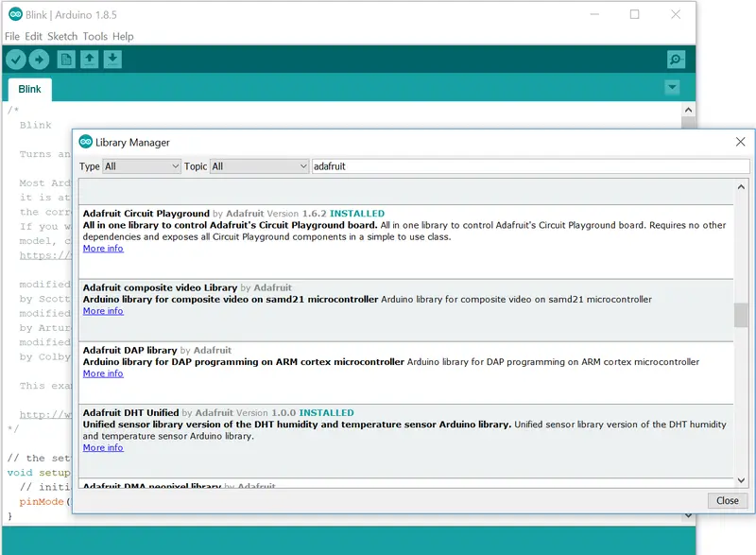This screenshot has height=555, width=756.
Task: Open More info for Adafruit DHT Unified
Action: pos(103,448)
